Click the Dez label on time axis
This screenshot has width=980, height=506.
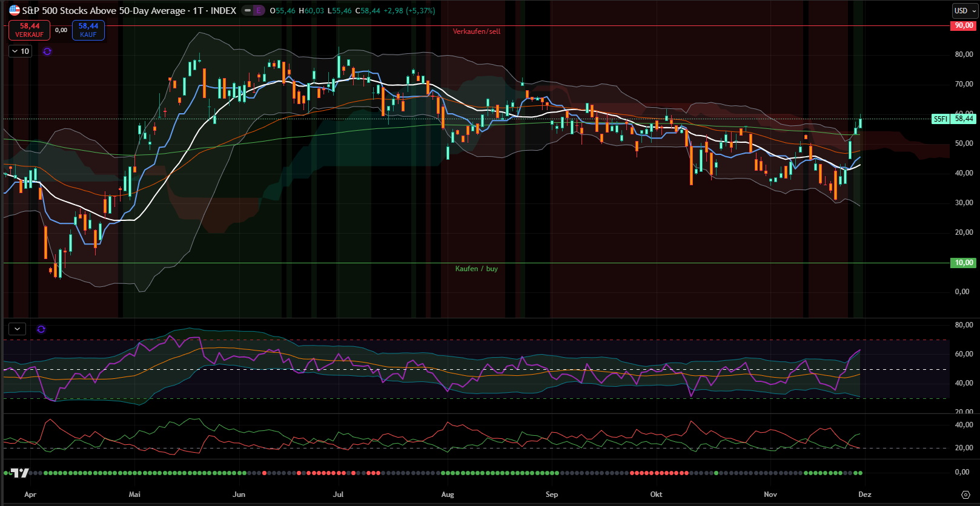click(x=865, y=494)
